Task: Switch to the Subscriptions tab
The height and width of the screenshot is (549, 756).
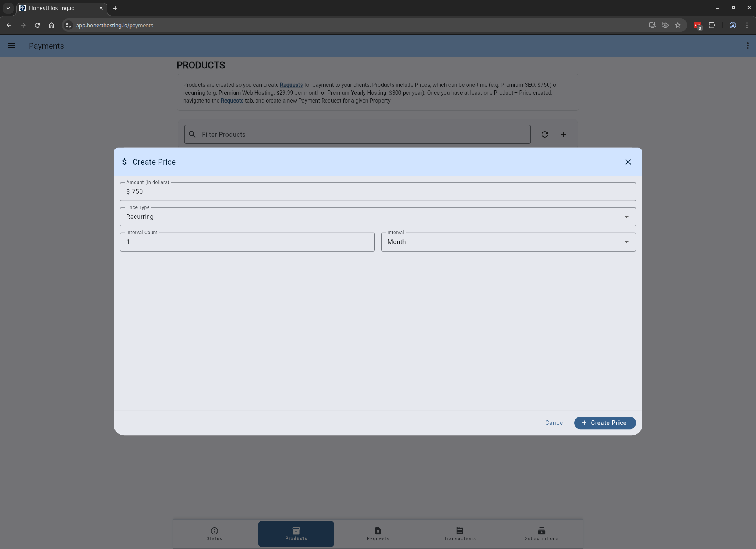Action: [541, 534]
